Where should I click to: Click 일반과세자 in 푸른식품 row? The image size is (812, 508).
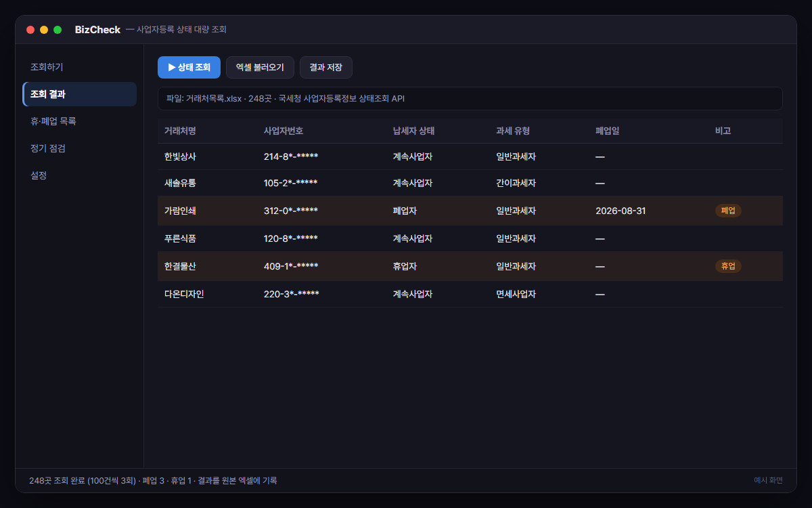516,238
